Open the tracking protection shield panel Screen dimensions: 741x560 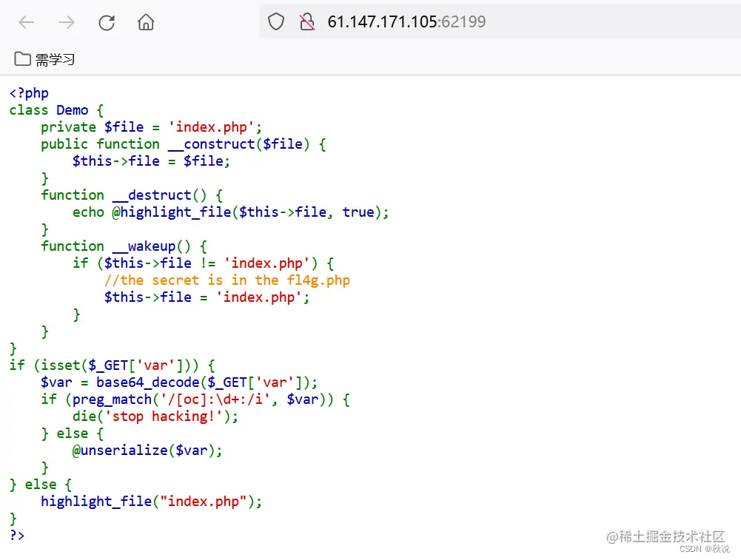(x=276, y=22)
